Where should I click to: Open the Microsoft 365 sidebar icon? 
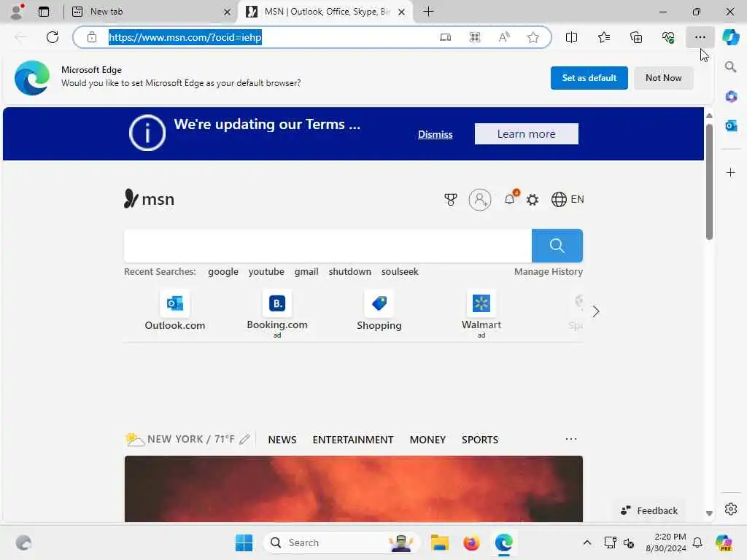731,97
